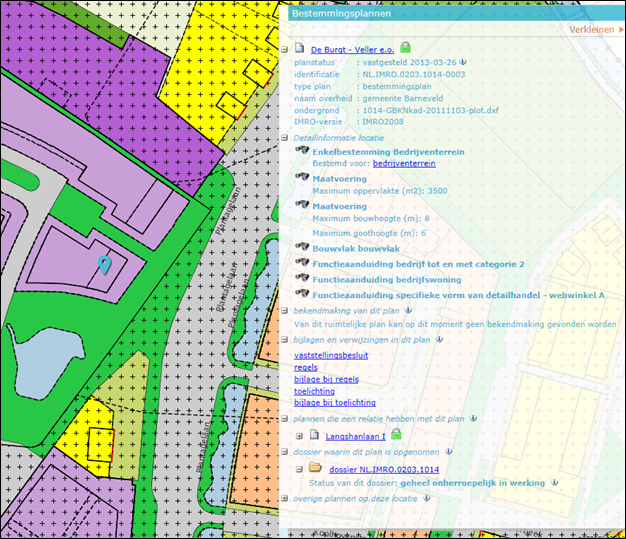Click the info icon next to planstatus date
Image resolution: width=626 pixels, height=539 pixels.
464,62
